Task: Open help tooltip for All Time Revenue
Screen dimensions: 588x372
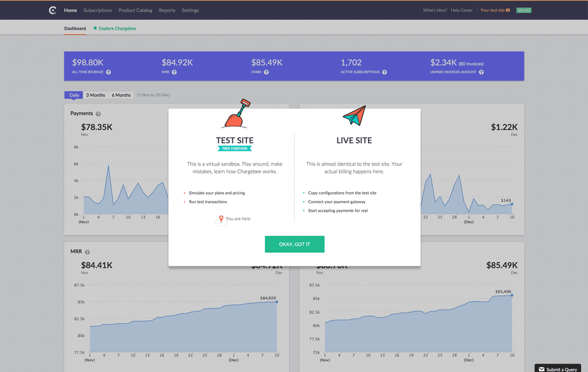Action: coord(108,72)
